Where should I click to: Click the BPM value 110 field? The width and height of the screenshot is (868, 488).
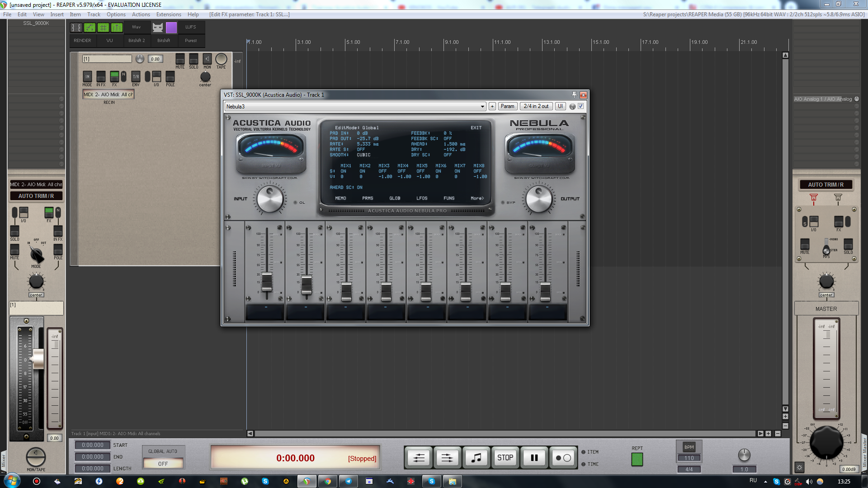(689, 458)
